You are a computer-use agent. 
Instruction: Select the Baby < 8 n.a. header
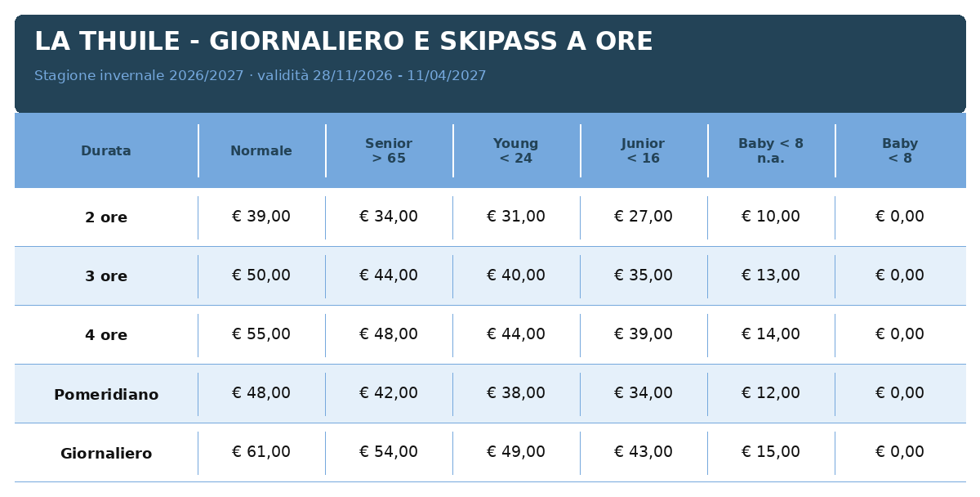pos(771,150)
